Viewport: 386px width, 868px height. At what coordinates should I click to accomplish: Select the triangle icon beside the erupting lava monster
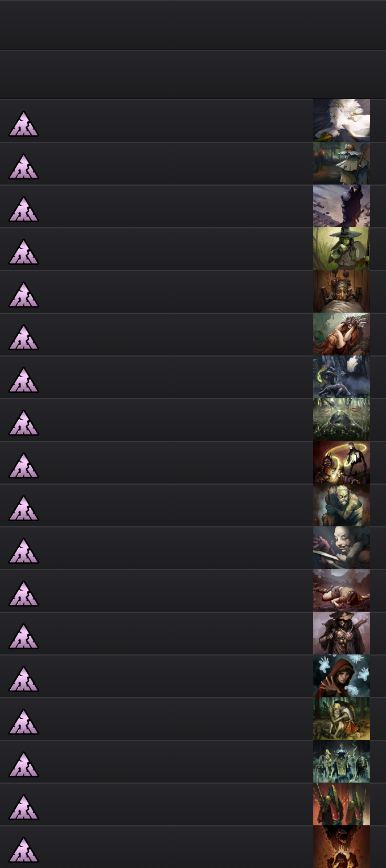coord(23,850)
